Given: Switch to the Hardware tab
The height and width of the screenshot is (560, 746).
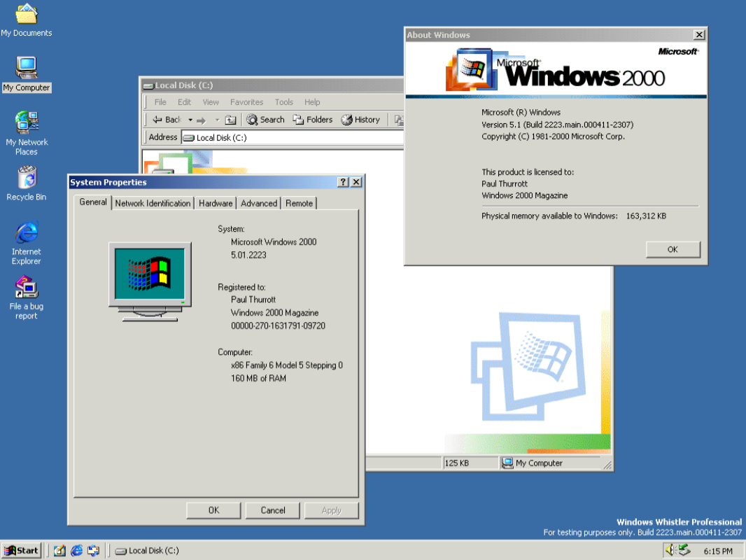Looking at the screenshot, I should 216,203.
